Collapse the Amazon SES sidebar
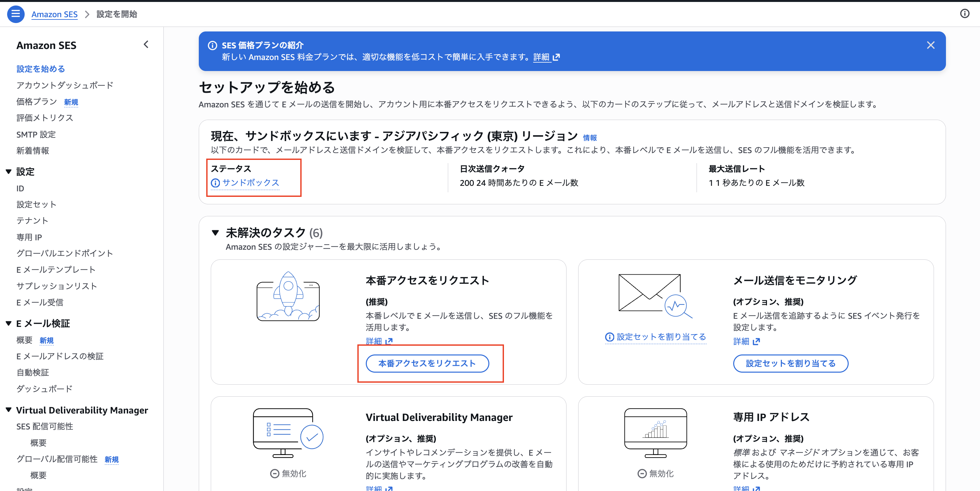 [x=146, y=44]
